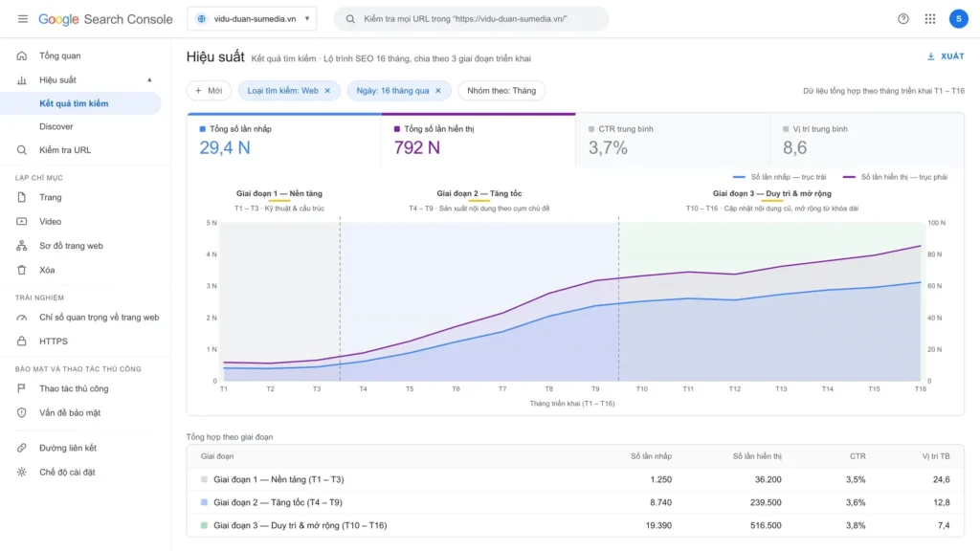The width and height of the screenshot is (980, 551).
Task: Click the Video icon in sidebar
Action: pyautogui.click(x=22, y=221)
